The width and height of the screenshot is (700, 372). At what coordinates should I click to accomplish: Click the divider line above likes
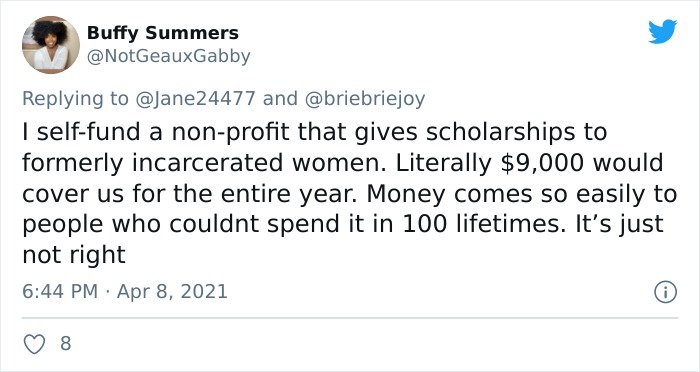(x=350, y=318)
